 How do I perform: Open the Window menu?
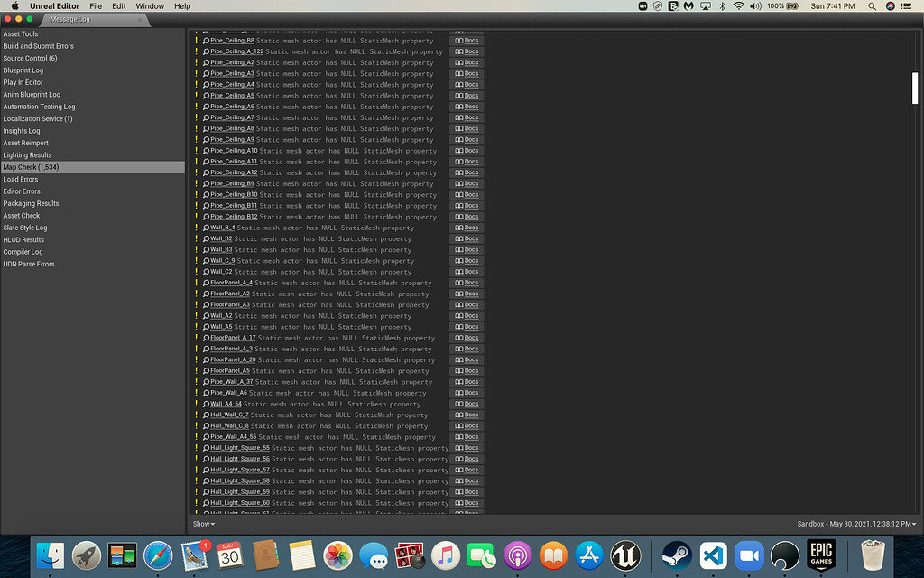(150, 6)
